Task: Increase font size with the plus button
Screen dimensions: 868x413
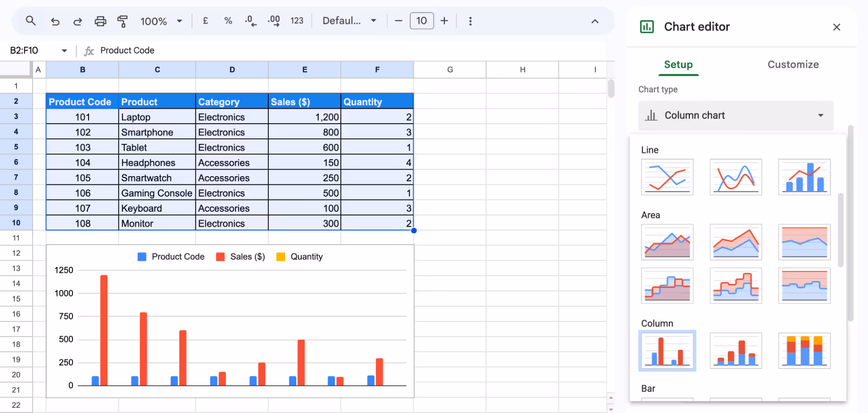Action: coord(444,20)
